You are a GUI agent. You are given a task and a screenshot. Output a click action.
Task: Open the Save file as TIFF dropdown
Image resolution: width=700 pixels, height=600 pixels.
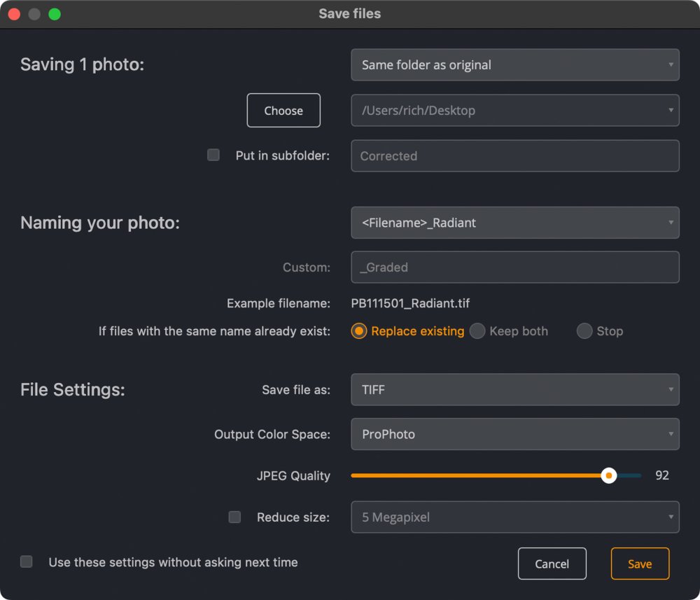[514, 389]
